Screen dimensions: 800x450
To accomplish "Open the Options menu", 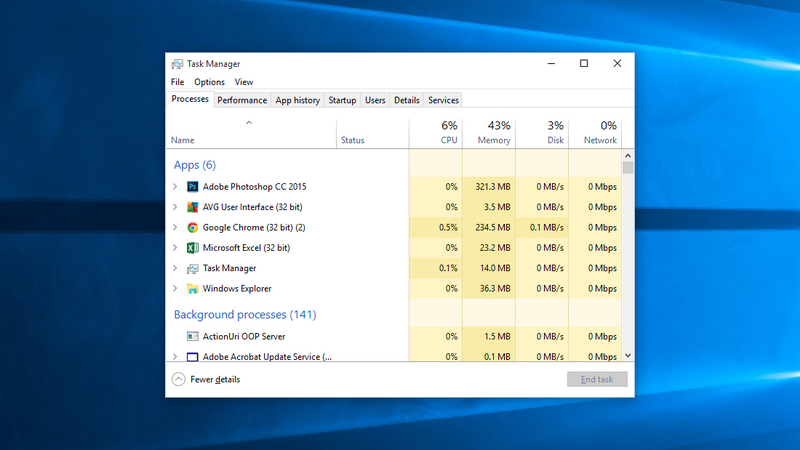I will 209,82.
